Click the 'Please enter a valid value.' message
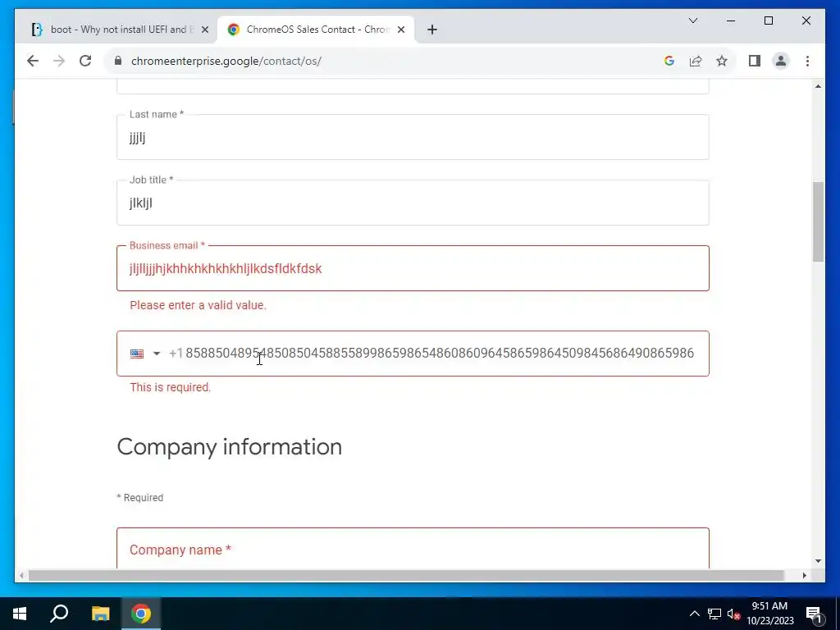The image size is (840, 630). [x=199, y=305]
